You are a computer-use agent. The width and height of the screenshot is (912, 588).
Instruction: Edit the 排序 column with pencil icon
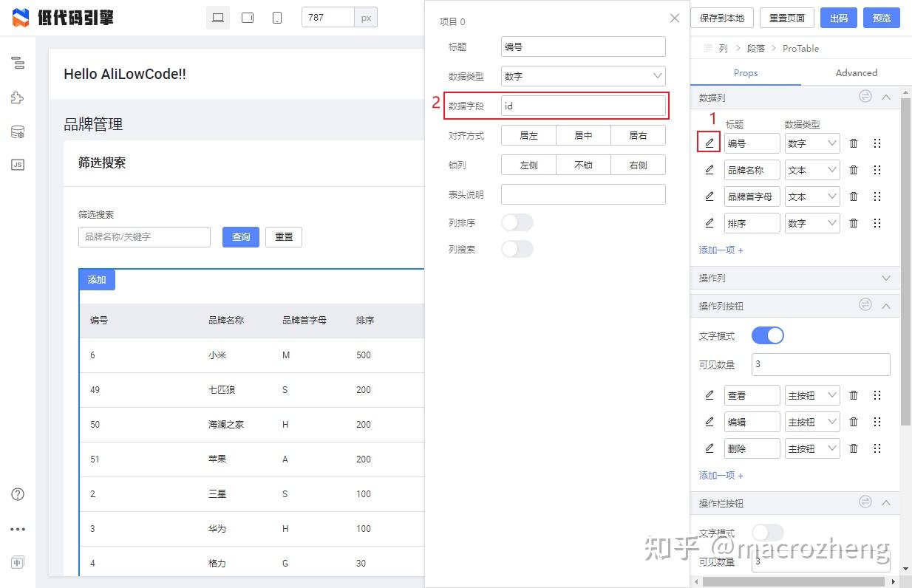[709, 223]
